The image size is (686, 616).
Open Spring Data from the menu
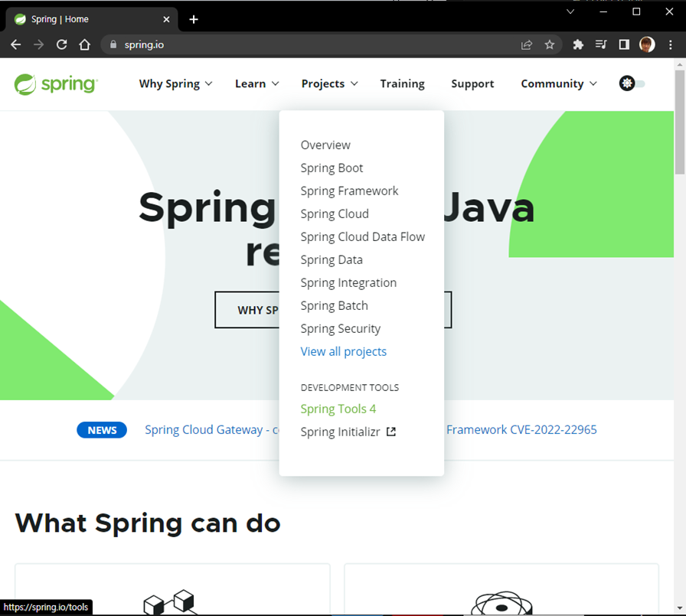(x=332, y=259)
